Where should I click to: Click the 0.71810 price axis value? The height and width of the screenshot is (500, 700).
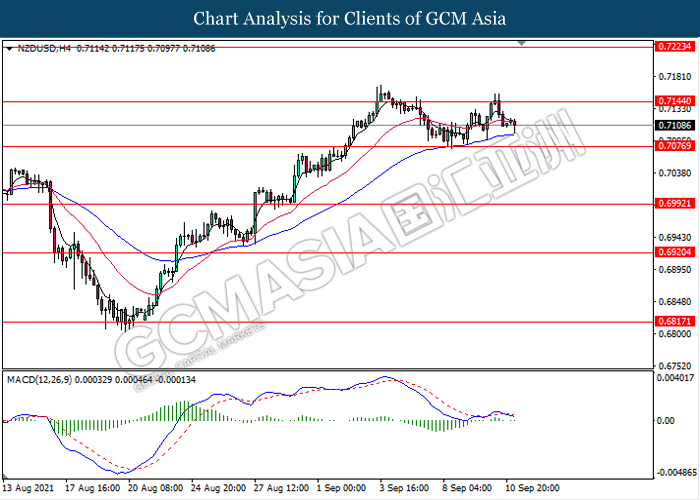point(675,77)
